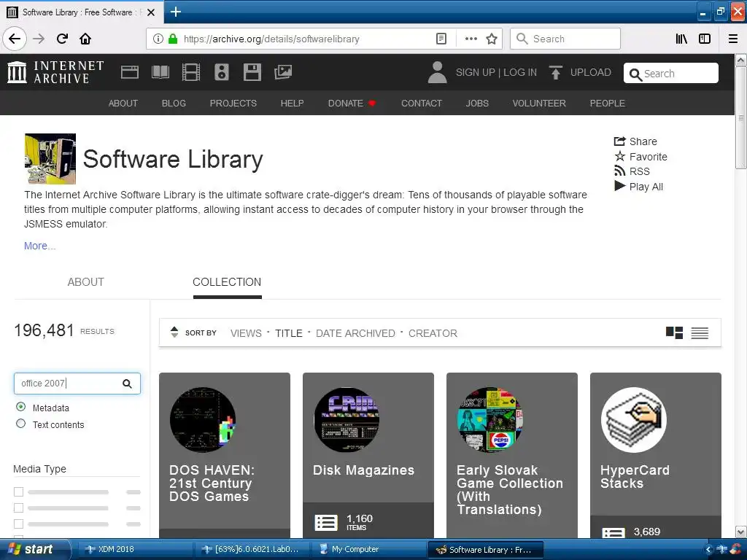The width and height of the screenshot is (747, 560).
Task: Switch to list view layout icon
Action: (x=700, y=332)
